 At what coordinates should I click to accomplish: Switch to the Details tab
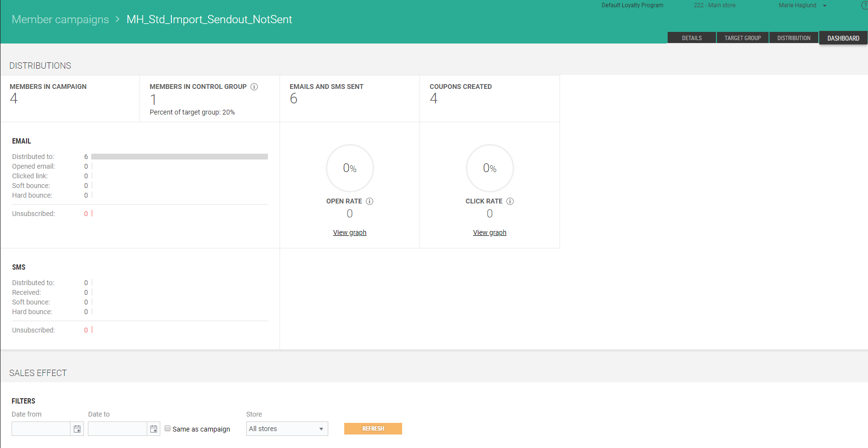(x=691, y=38)
